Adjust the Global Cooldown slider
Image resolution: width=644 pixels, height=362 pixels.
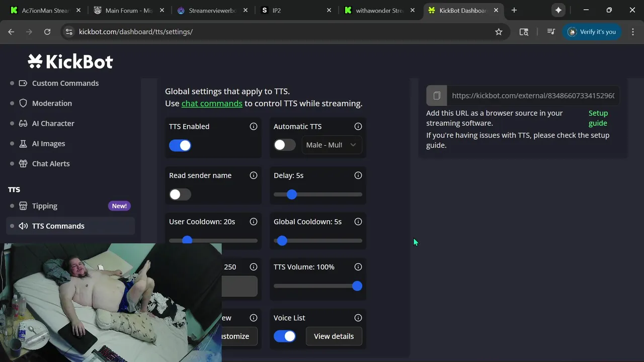(318, 240)
